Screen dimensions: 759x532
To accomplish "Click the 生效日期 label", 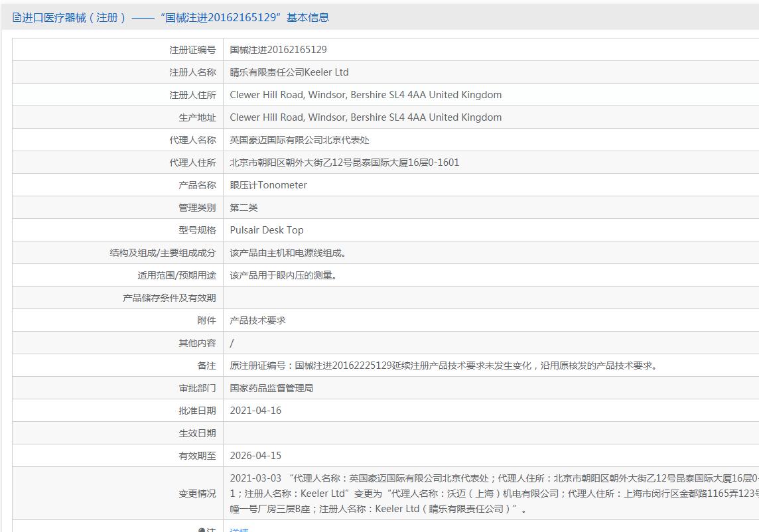I will 197,433.
